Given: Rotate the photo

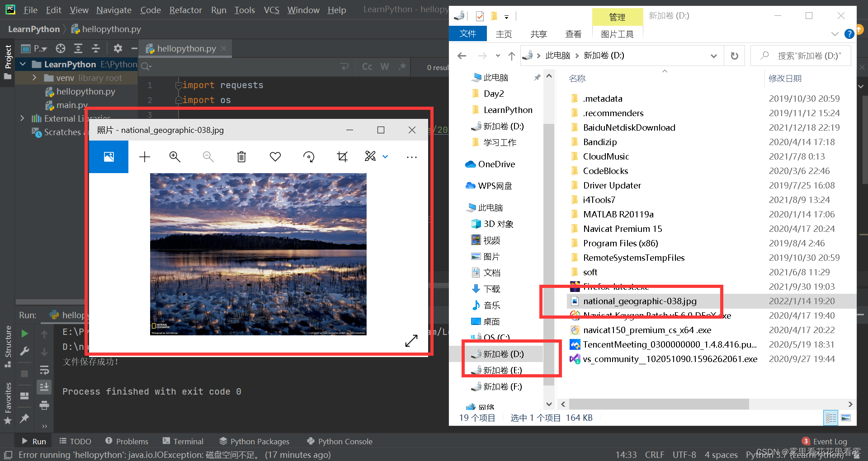Looking at the screenshot, I should [309, 157].
